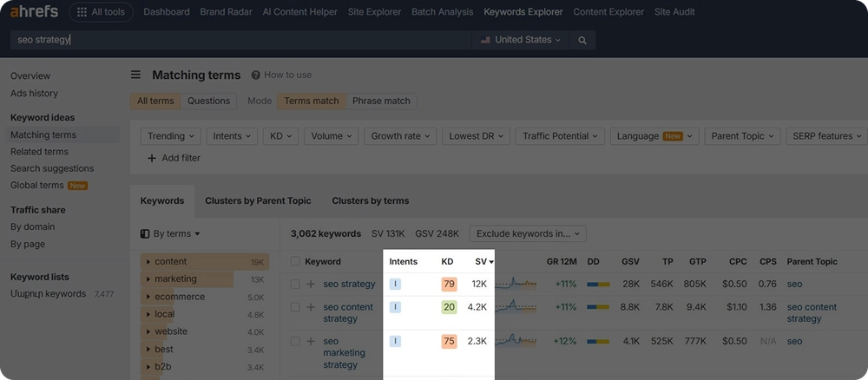Screen dimensions: 868x380
Task: Open the Lowest DR filter dropdown
Action: (x=476, y=136)
